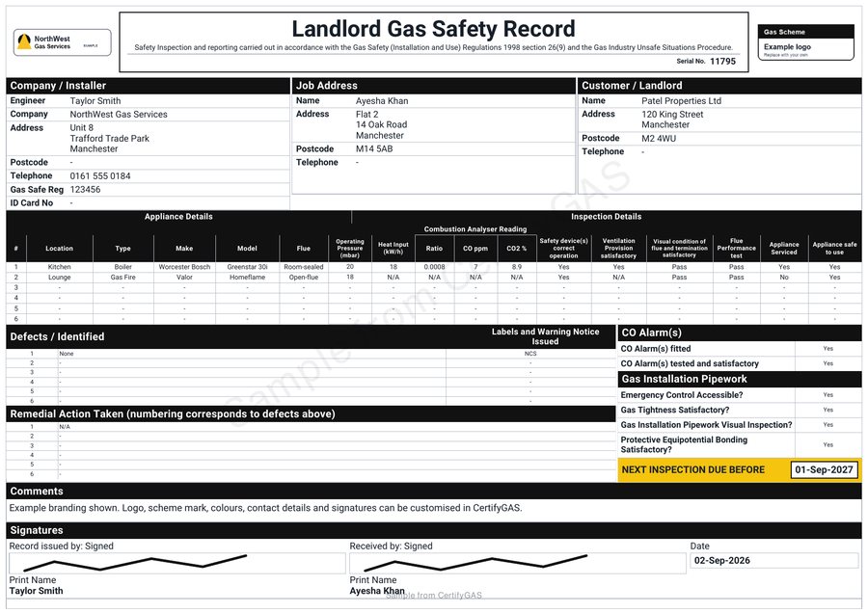Click CO Alarm(s) tested and satisfactory Yes
868x613 pixels.
click(828, 363)
